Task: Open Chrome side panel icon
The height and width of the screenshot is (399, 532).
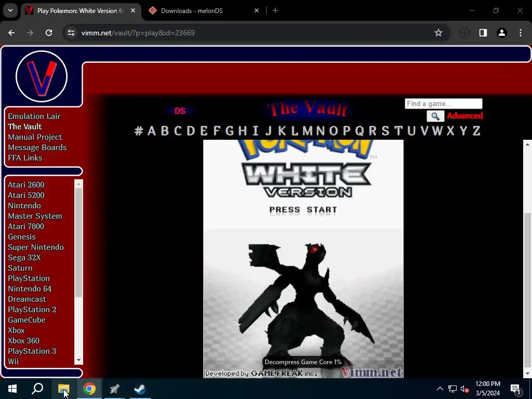Action: coord(483,33)
